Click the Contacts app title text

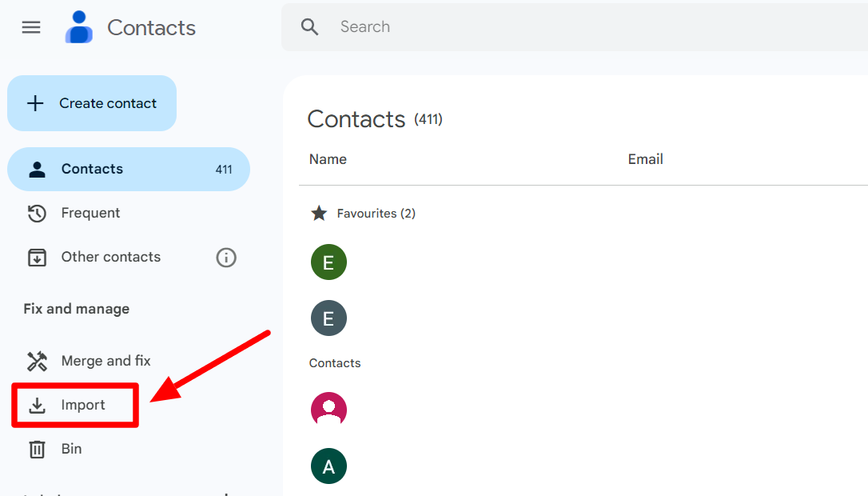click(x=151, y=28)
